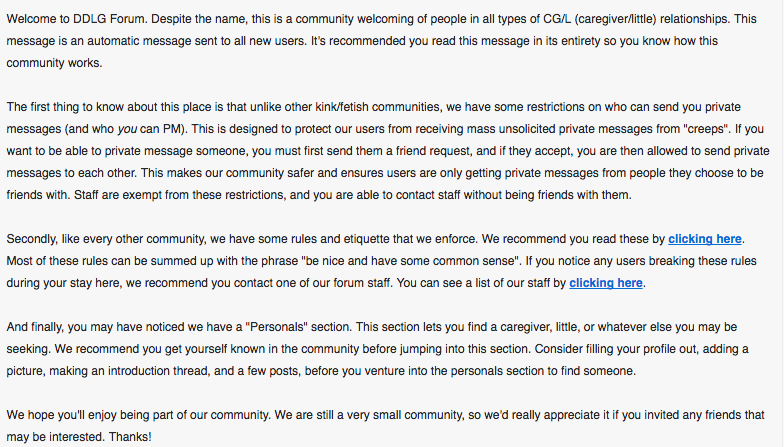Click the italicized word "you"

[127, 129]
